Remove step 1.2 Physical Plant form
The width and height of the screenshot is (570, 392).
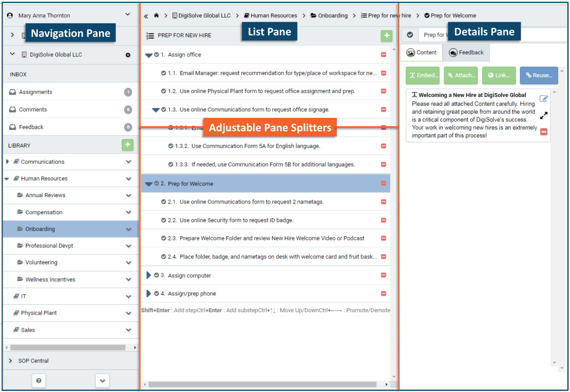click(x=384, y=91)
